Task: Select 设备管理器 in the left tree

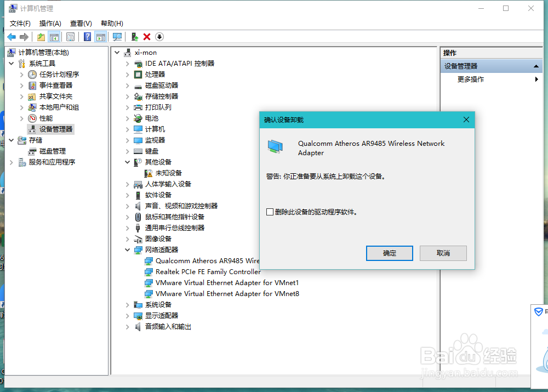Action: 51,129
